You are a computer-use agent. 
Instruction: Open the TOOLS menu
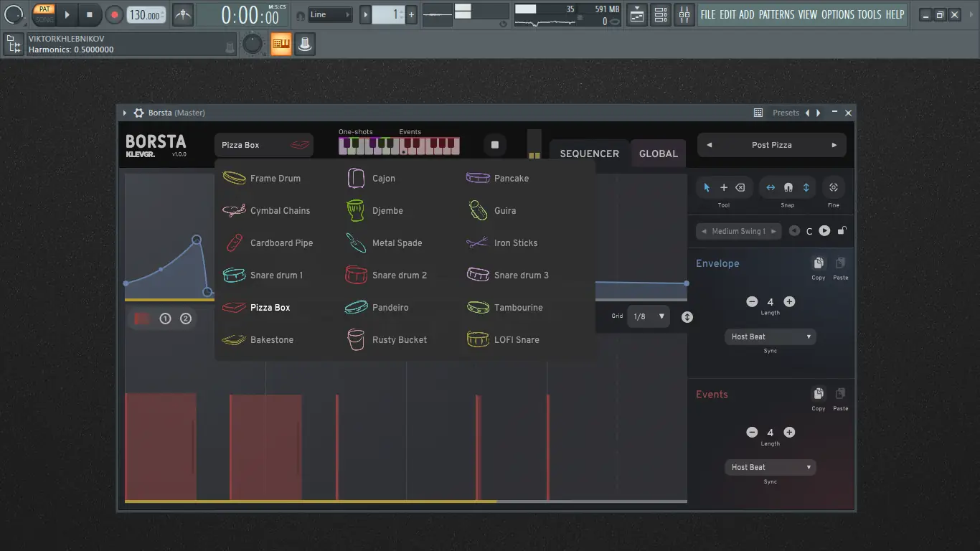[x=870, y=14]
